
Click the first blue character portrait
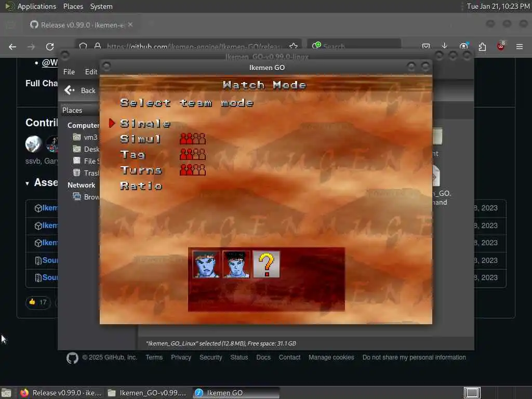point(206,264)
